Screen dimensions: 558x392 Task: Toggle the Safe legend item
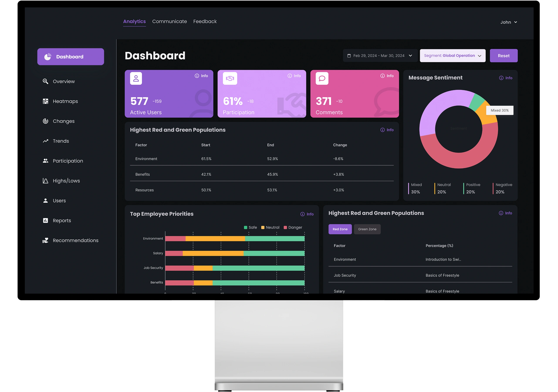coord(250,227)
